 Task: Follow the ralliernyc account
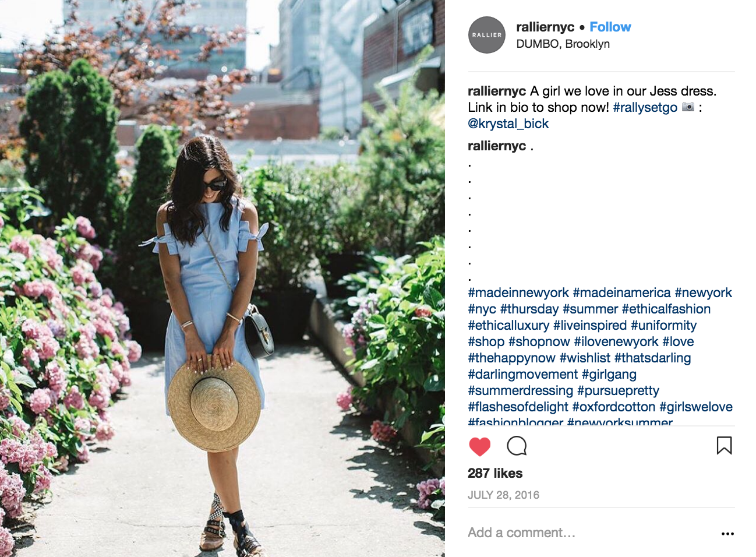610,27
